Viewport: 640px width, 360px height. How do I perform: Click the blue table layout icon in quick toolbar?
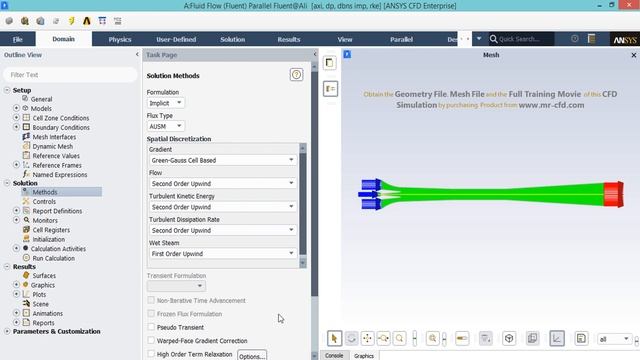[x=102, y=21]
